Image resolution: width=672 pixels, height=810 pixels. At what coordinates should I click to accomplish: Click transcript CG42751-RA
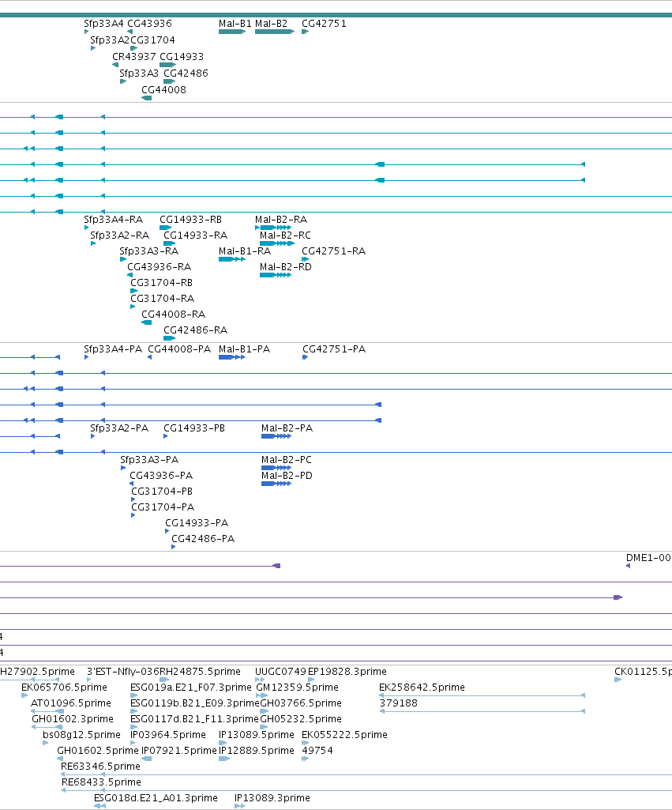point(333,251)
